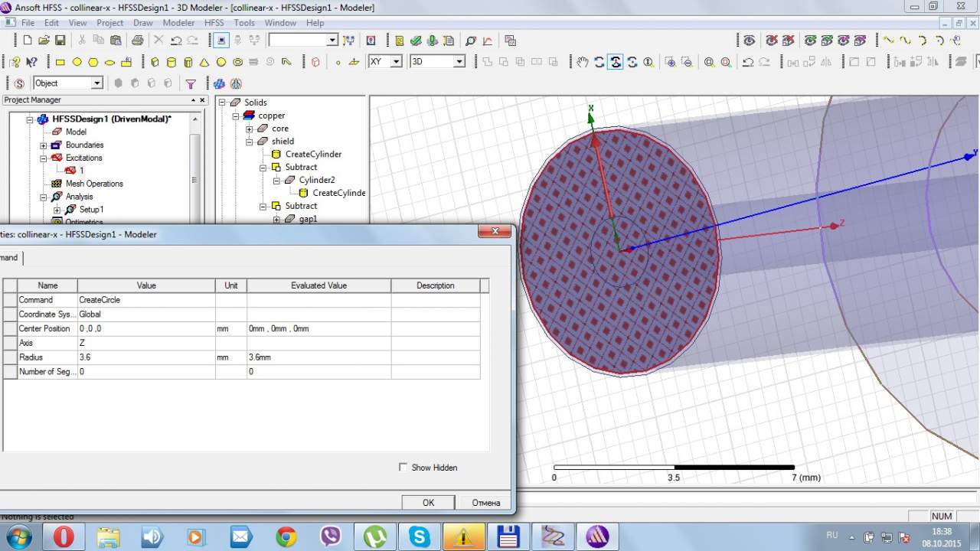Image resolution: width=980 pixels, height=551 pixels.
Task: Select the Draw sphere tool
Action: 221,62
